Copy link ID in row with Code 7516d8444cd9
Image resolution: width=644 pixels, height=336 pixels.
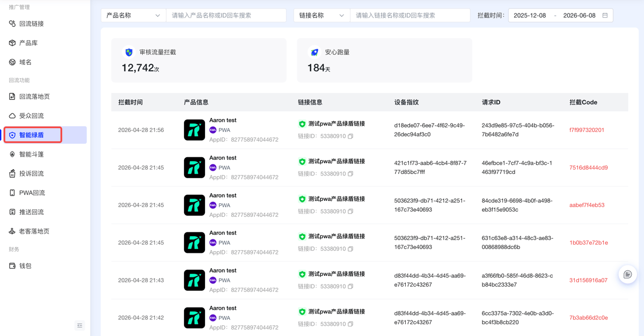tap(350, 174)
